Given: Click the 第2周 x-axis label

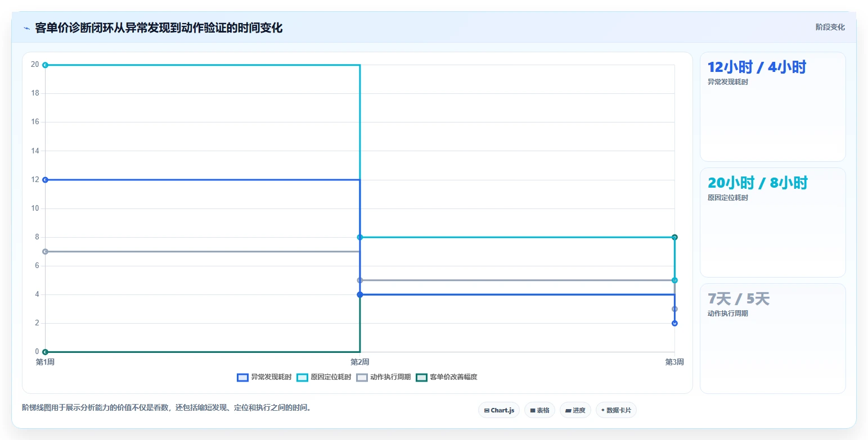Looking at the screenshot, I should click(x=360, y=362).
